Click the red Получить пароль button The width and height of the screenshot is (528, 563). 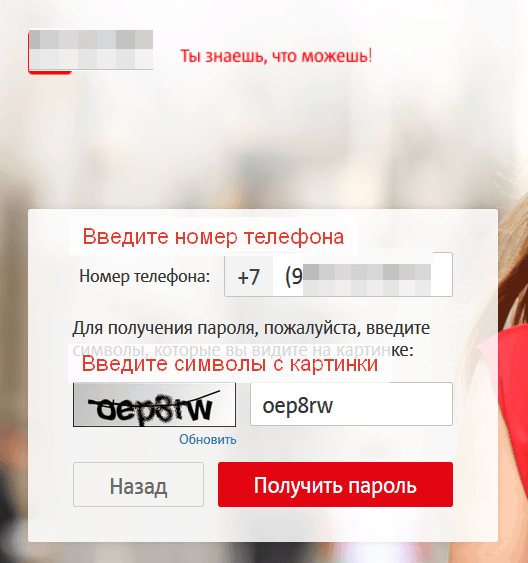[x=335, y=484]
